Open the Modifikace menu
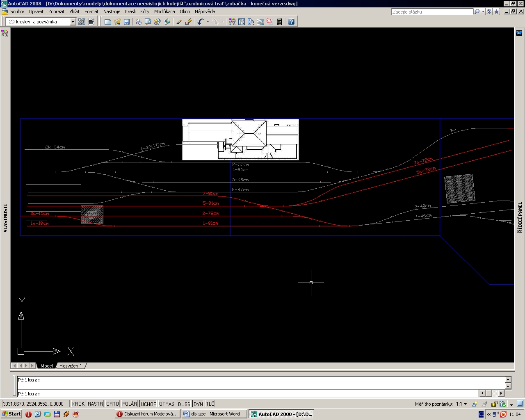525x420 pixels. pos(164,11)
